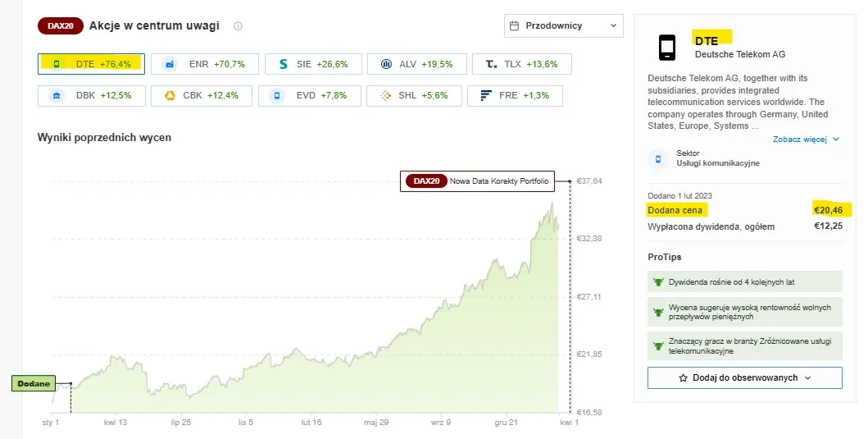Click the Dodane marker on the chart
The width and height of the screenshot is (868, 439).
(x=34, y=383)
